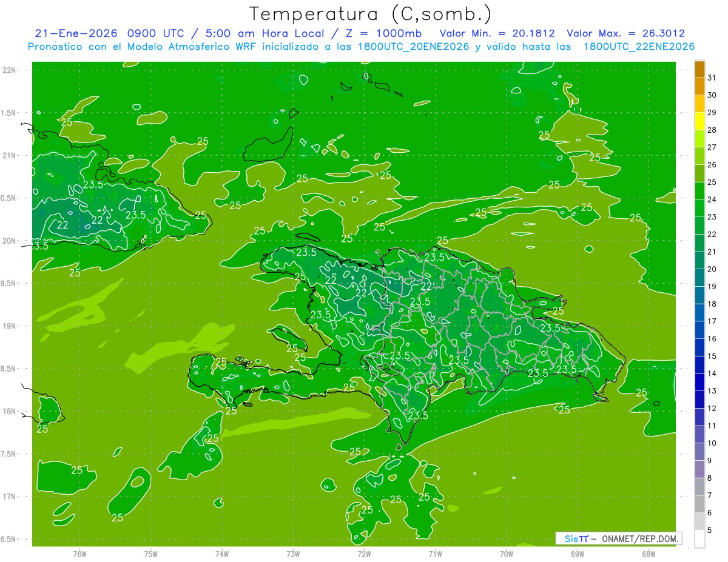Click the color bar label "5"
The image size is (728, 562).
coord(710,530)
